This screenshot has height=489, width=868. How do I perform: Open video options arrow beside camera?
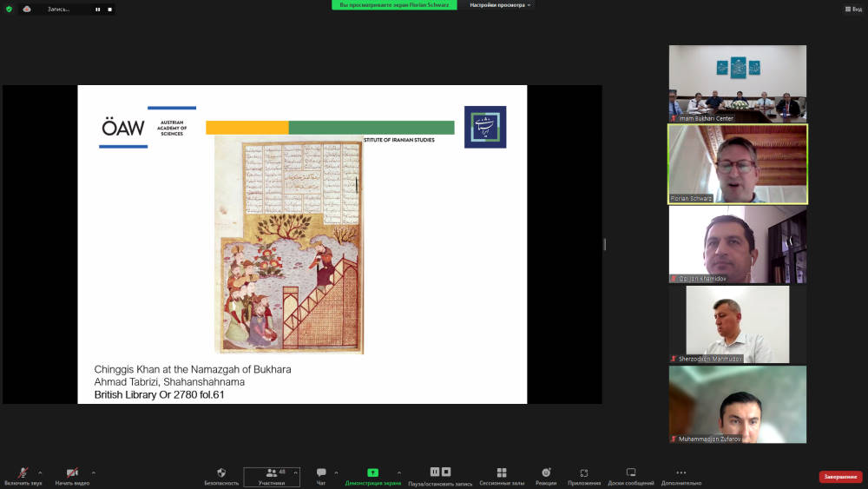click(x=94, y=473)
